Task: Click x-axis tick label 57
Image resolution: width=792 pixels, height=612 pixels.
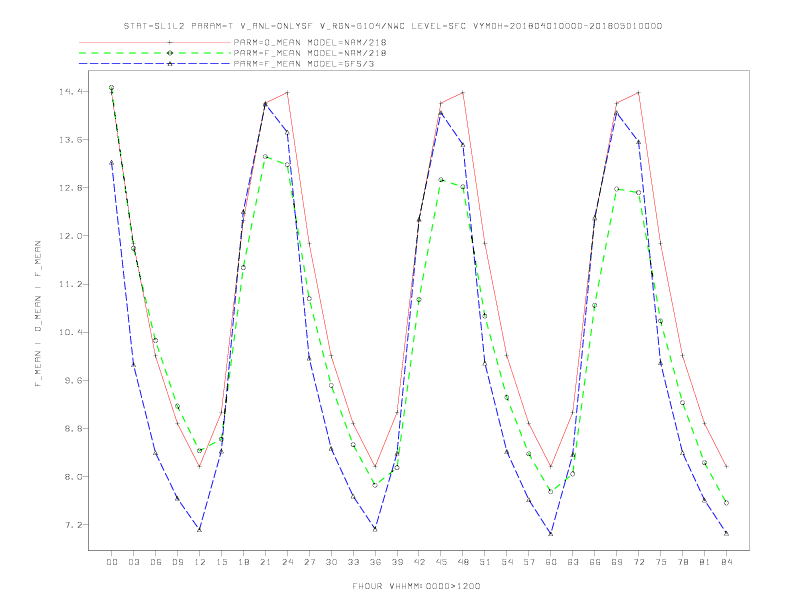Action: click(529, 562)
